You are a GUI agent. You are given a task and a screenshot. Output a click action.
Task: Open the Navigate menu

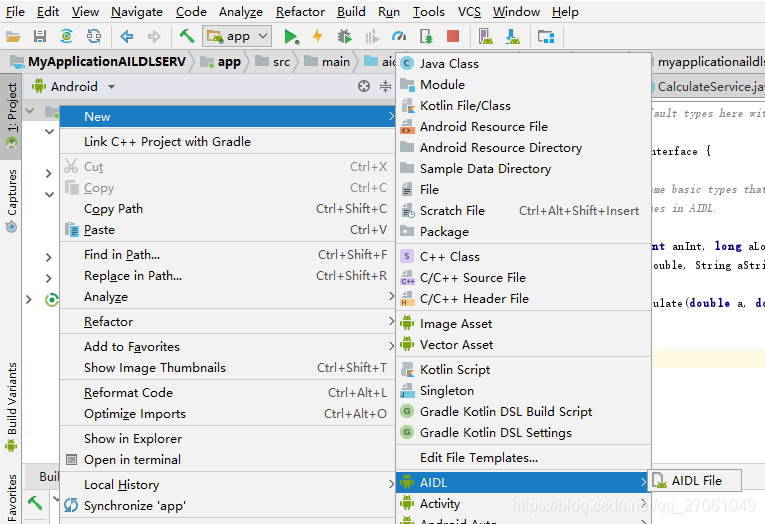pos(137,12)
